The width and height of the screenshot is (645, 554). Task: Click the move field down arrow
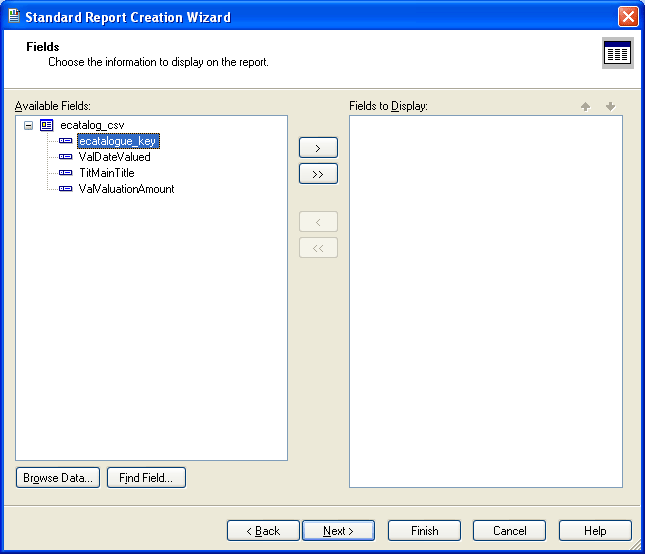610,106
